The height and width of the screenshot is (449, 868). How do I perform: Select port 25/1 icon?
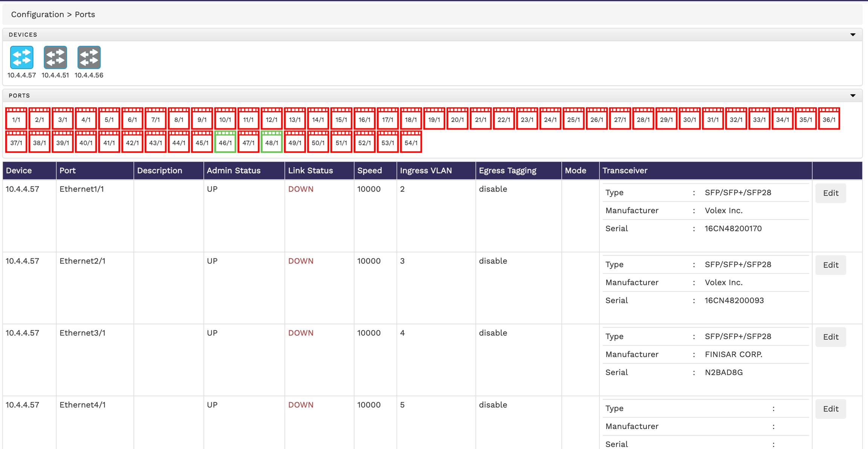click(573, 119)
